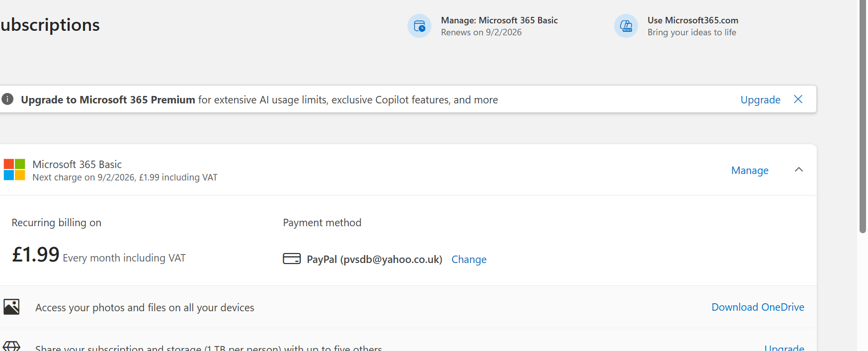Click the 'Payment method' label
868x351 pixels.
click(x=322, y=223)
